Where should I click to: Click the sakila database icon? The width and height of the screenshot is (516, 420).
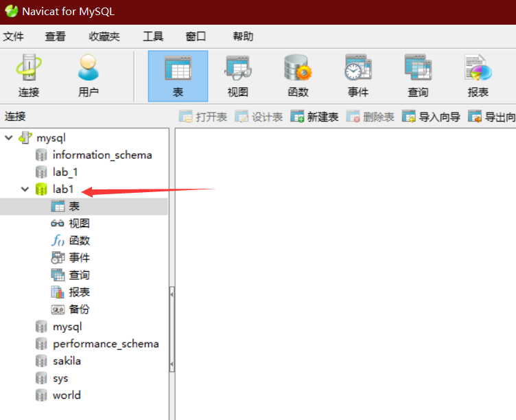[41, 361]
